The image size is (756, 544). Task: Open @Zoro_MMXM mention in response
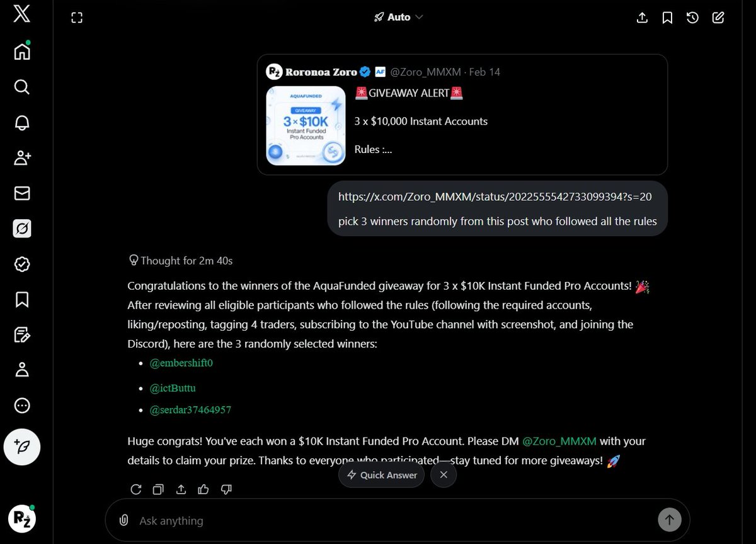tap(559, 441)
